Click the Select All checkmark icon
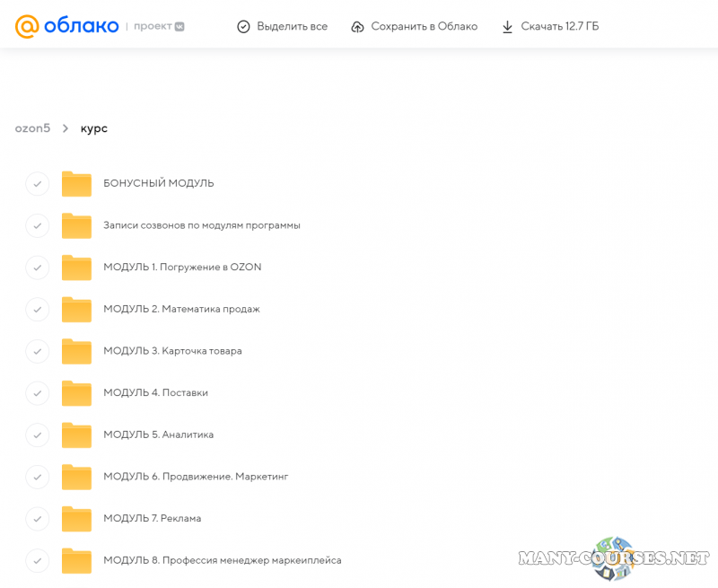The width and height of the screenshot is (718, 588). click(x=243, y=27)
